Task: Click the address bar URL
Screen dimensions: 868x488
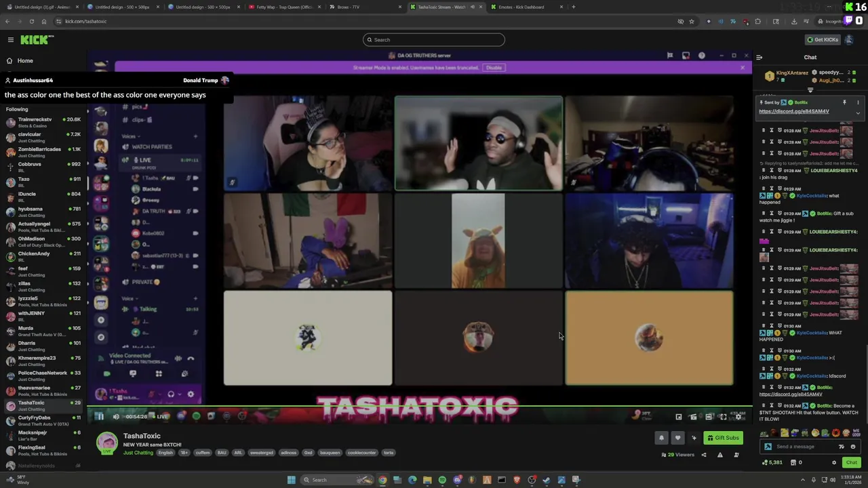Action: (86, 21)
